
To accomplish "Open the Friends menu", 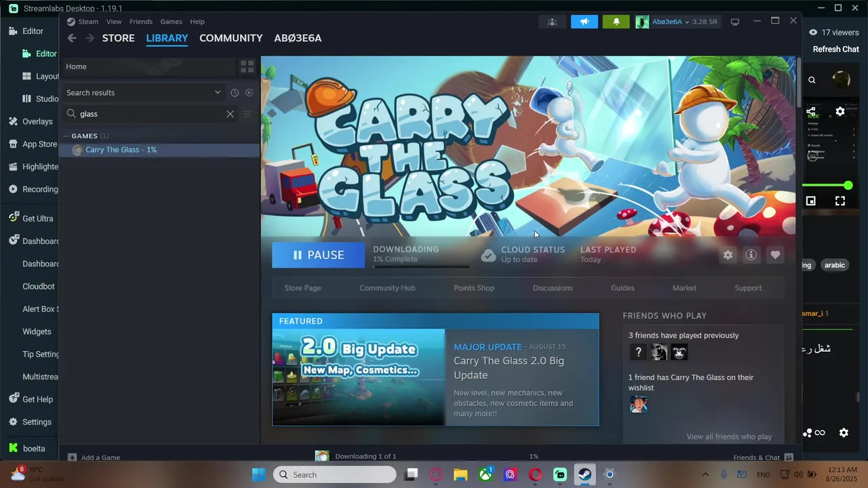I will point(141,22).
